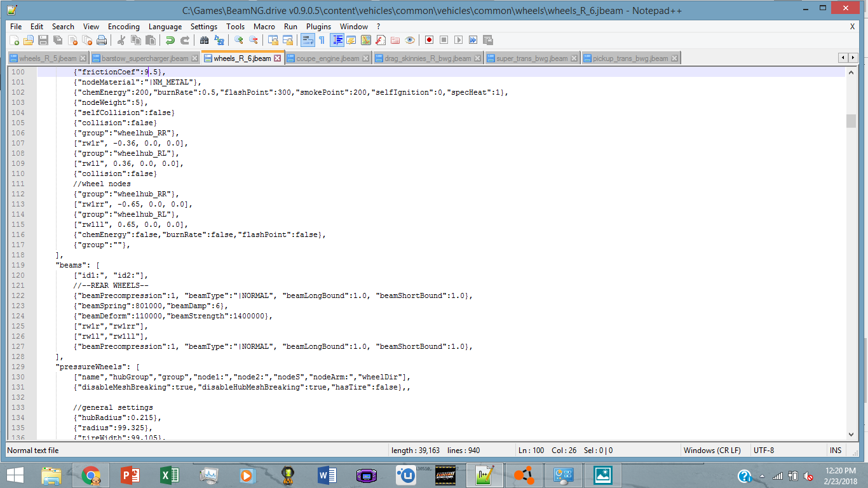Click Save Recorded Macro icon

point(488,40)
